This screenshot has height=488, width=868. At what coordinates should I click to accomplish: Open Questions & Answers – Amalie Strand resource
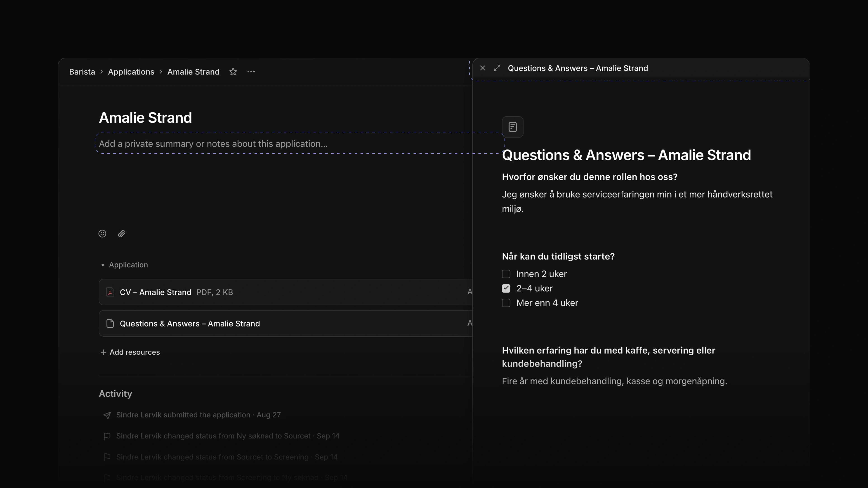point(286,323)
